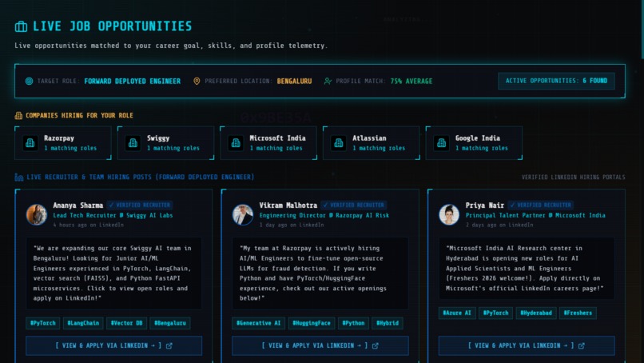
Task: Click Priya Nair's Verified Recruiter badge
Action: pyautogui.click(x=541, y=205)
